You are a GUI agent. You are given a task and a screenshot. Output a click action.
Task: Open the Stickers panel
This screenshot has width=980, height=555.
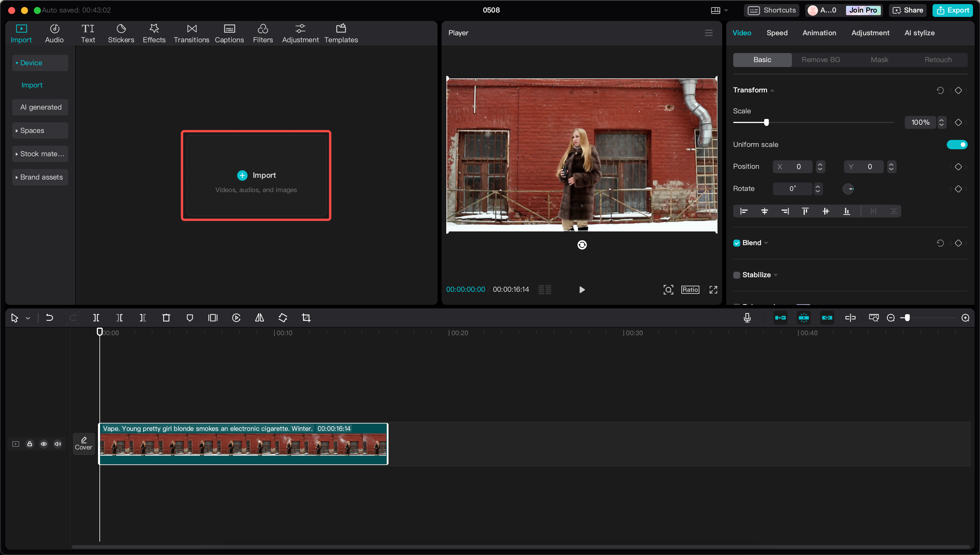pyautogui.click(x=121, y=34)
